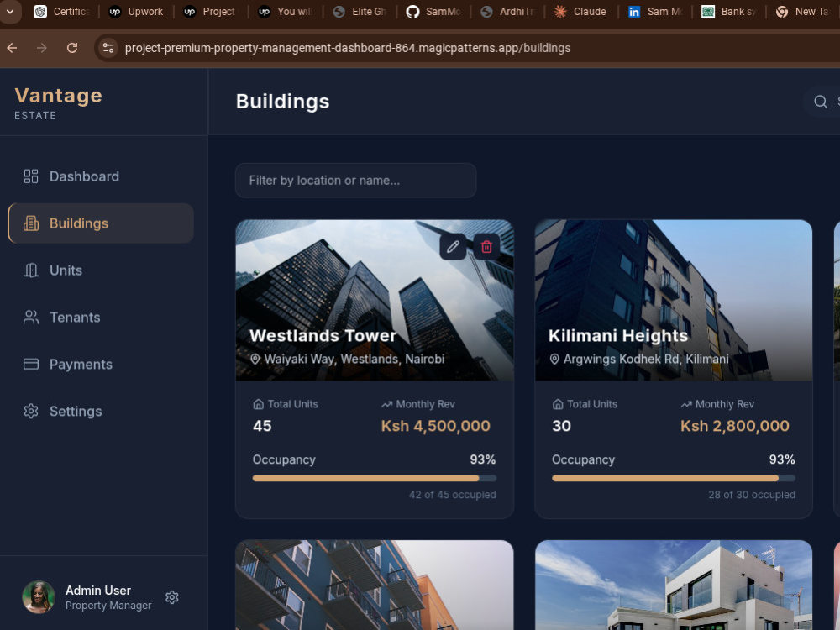Switch to the Certifica ChatGPT tab

coord(61,11)
